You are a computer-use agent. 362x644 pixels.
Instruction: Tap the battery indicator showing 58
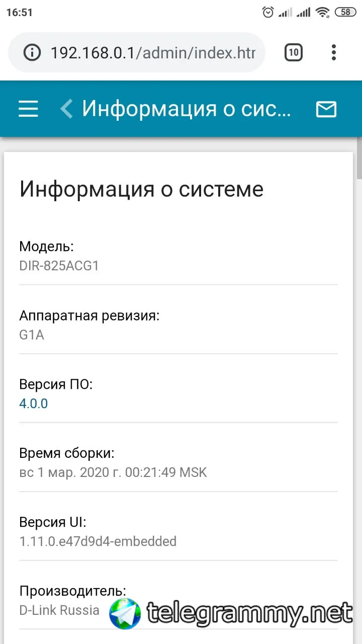[346, 12]
